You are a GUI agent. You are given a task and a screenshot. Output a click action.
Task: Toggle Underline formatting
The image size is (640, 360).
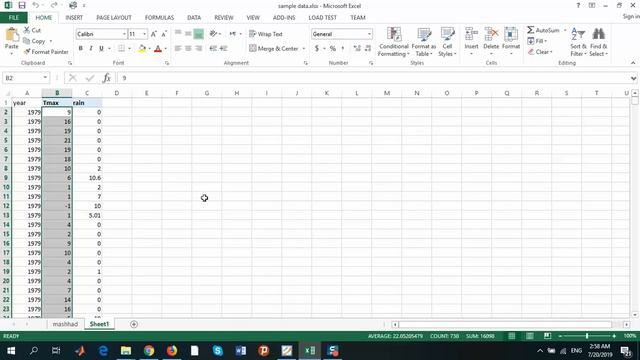click(101, 49)
